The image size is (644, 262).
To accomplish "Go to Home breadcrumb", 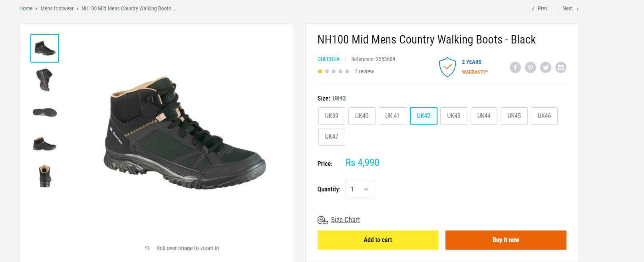I will 26,8.
